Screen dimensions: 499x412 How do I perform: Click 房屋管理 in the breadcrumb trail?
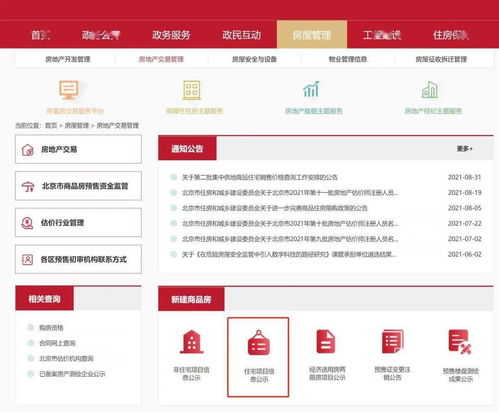[x=77, y=125]
